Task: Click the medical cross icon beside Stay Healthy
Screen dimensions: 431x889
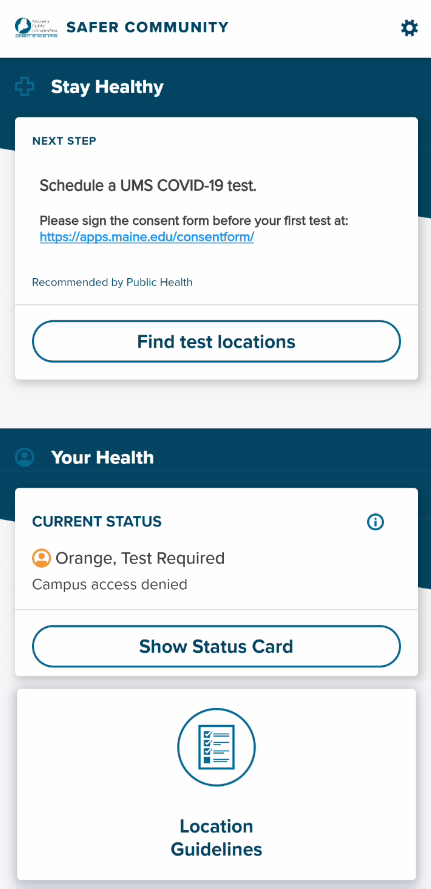Action: coord(24,87)
